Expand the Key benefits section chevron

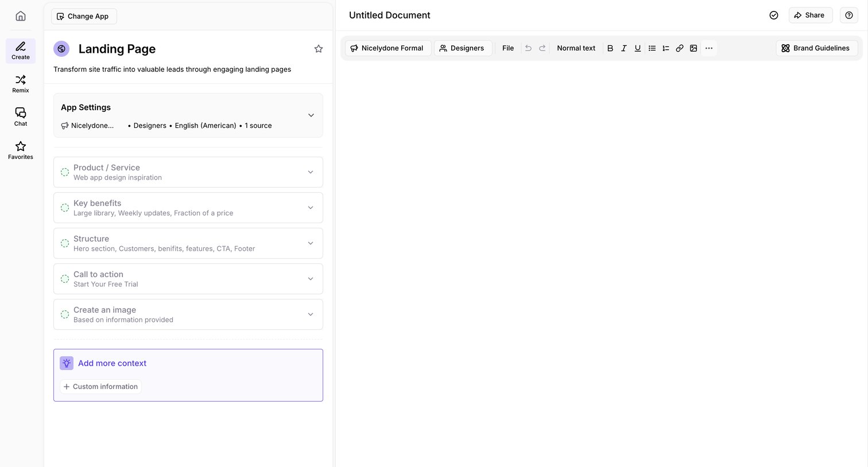311,208
